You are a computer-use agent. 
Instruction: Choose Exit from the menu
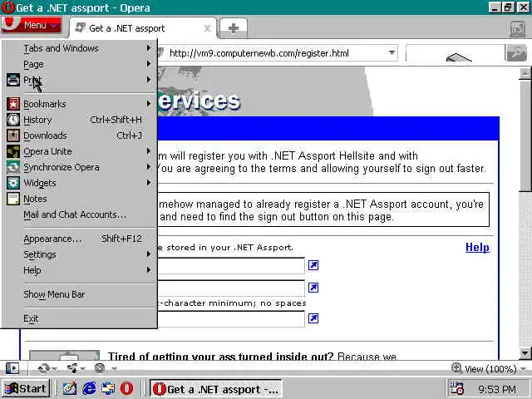80,318
